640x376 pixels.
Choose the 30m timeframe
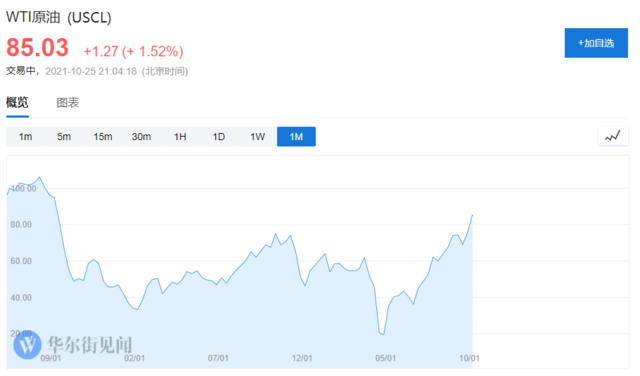pos(141,137)
